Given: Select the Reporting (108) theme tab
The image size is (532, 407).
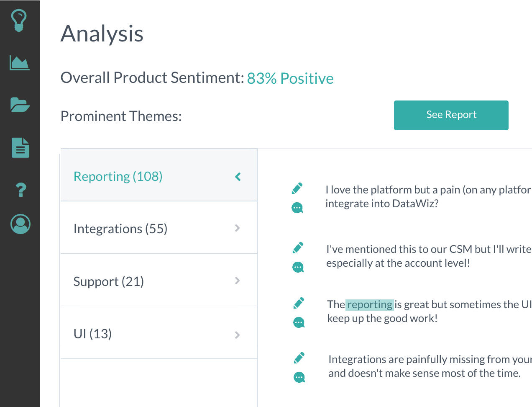Looking at the screenshot, I should [159, 175].
